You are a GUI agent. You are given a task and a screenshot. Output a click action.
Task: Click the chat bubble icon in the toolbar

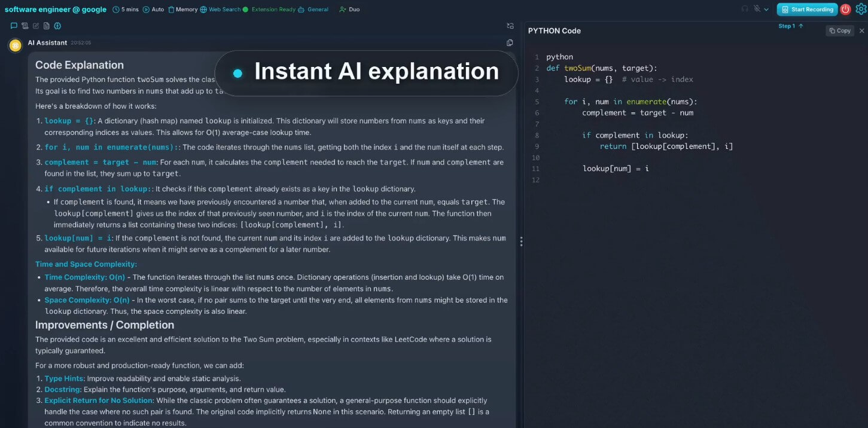14,26
